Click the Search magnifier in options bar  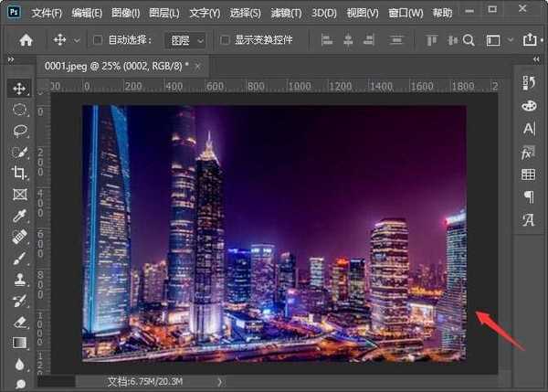tap(469, 40)
